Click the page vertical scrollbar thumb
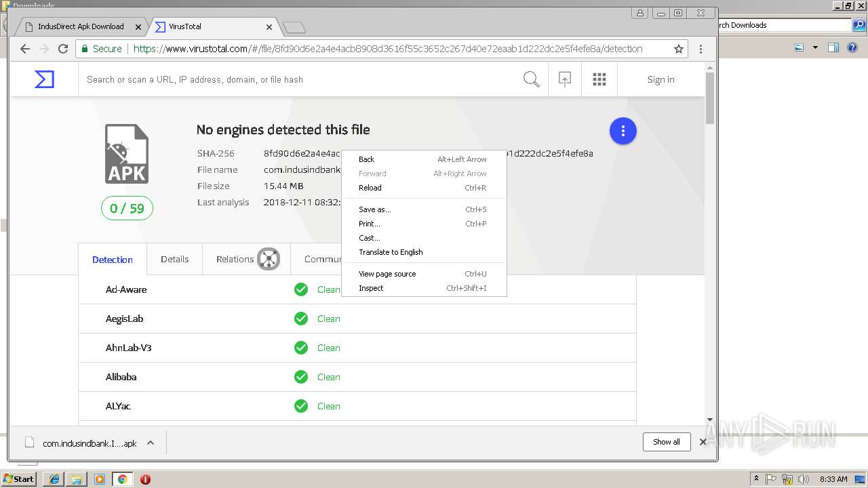Image resolution: width=868 pixels, height=488 pixels. pos(710,98)
